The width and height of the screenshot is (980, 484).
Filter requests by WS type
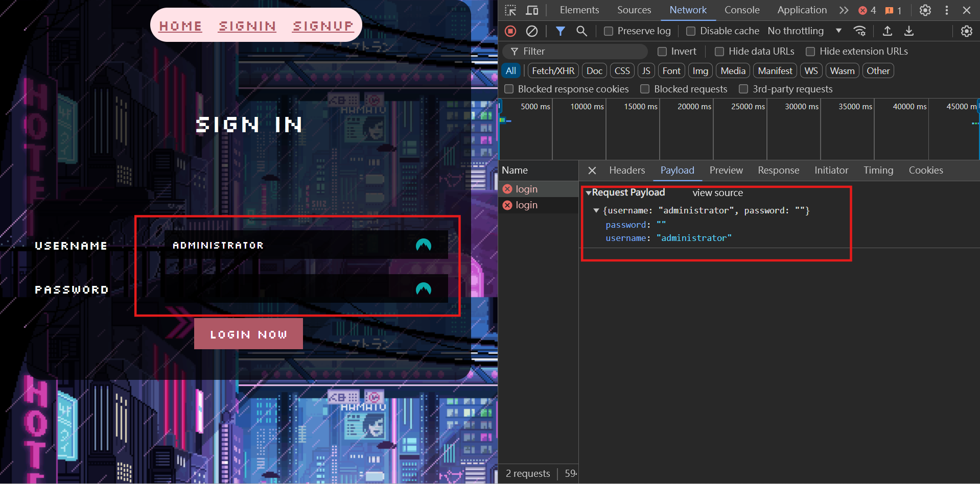pyautogui.click(x=811, y=71)
